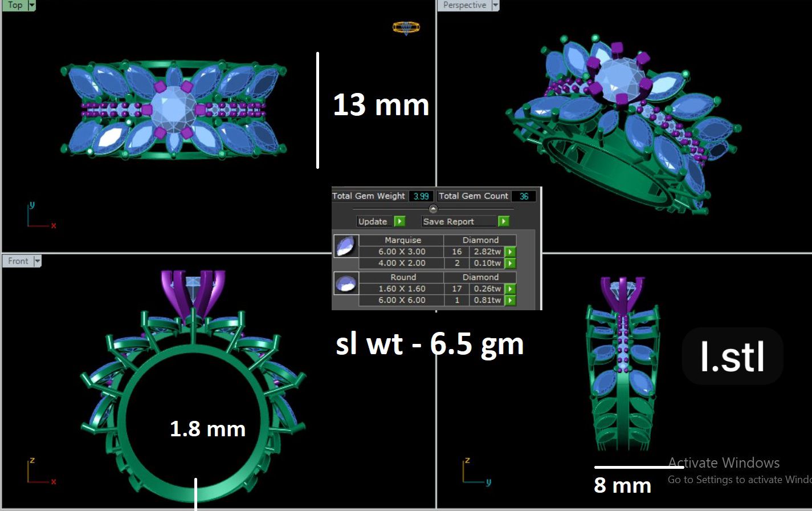Activate the Perspective viewport label tab

pos(464,5)
